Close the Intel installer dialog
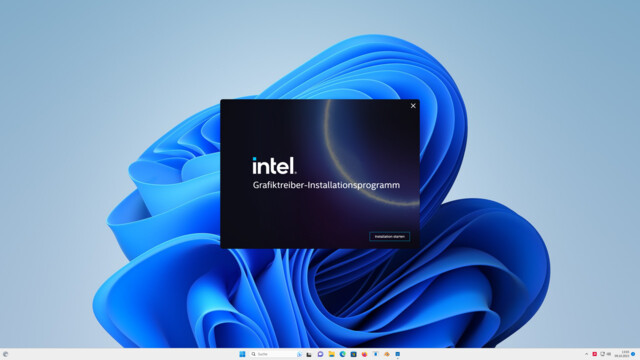The width and height of the screenshot is (640, 360). pyautogui.click(x=413, y=106)
